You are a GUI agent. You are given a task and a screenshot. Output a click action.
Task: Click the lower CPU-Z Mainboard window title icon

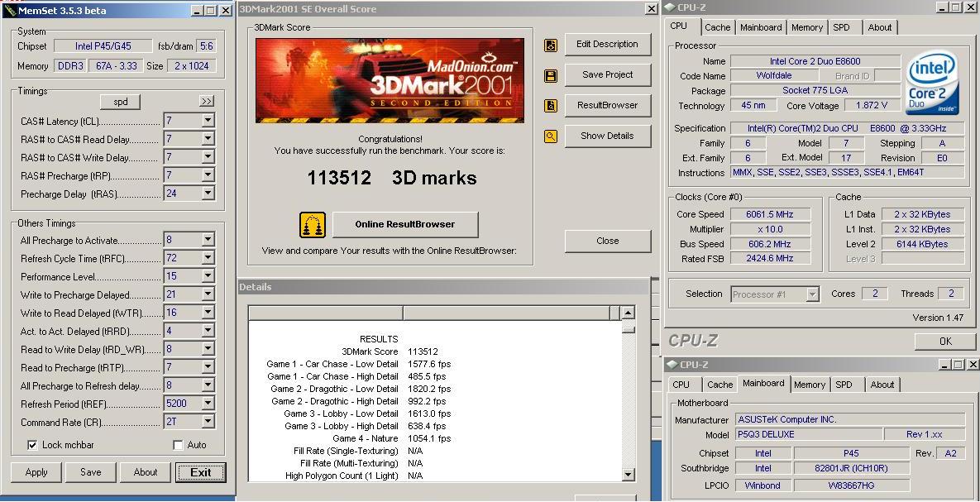click(672, 365)
